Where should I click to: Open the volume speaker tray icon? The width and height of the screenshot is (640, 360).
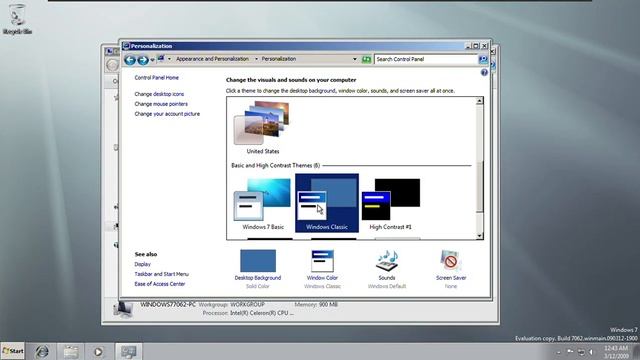pyautogui.click(x=591, y=352)
